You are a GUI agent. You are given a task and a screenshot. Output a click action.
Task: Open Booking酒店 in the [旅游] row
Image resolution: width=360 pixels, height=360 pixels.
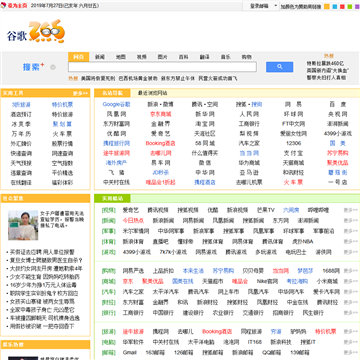[217, 332]
